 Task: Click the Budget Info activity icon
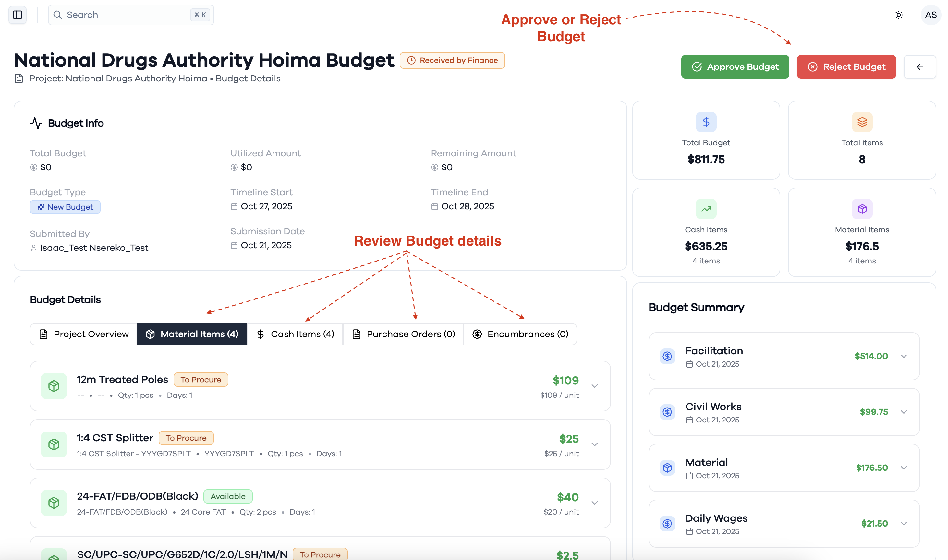36,123
